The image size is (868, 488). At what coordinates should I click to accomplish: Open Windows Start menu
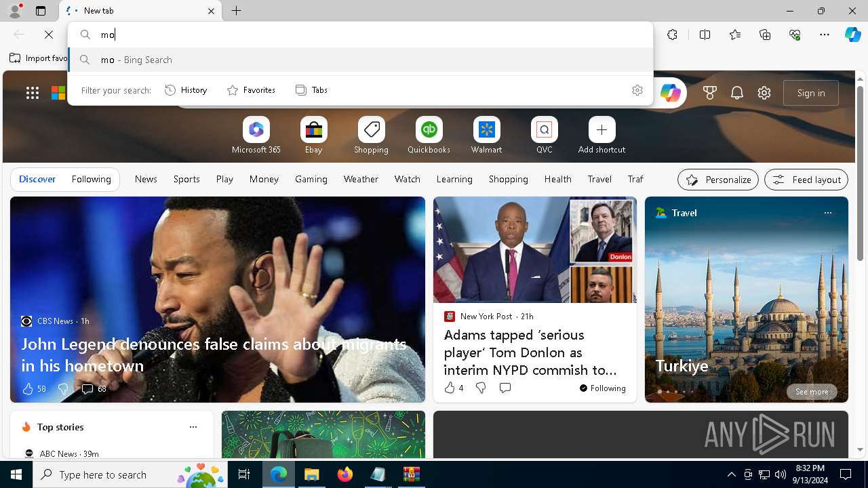pos(16,474)
